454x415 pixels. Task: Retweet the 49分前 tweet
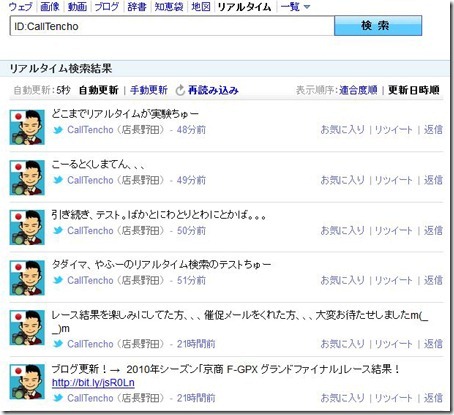pyautogui.click(x=394, y=180)
